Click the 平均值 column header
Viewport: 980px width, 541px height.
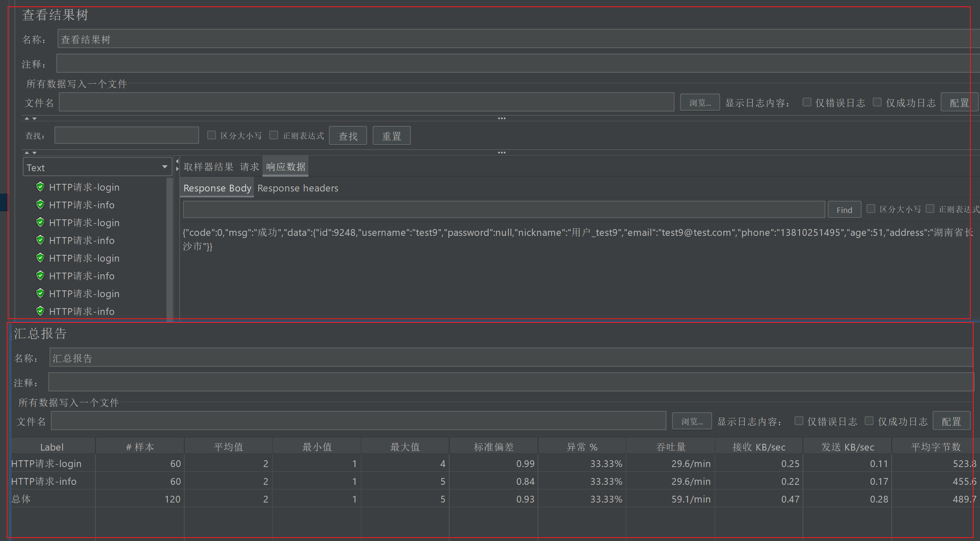click(228, 447)
